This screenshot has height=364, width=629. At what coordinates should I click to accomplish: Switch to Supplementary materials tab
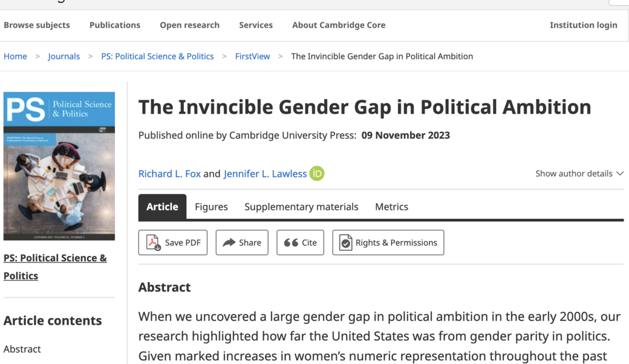pos(301,207)
